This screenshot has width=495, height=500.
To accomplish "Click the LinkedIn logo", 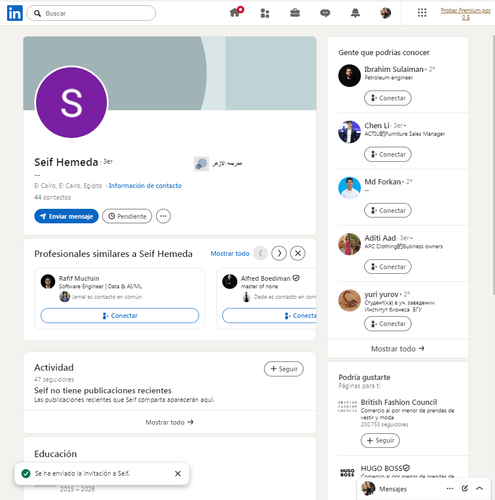I will 15,13.
